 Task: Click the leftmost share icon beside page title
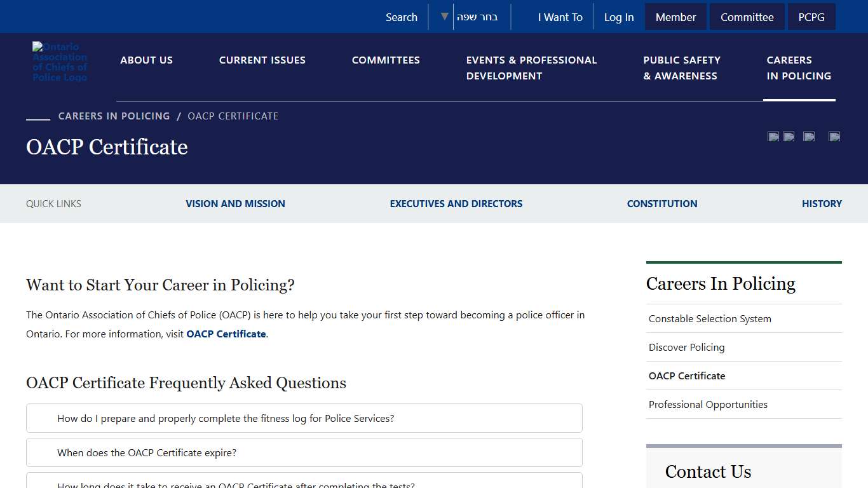[x=773, y=137]
